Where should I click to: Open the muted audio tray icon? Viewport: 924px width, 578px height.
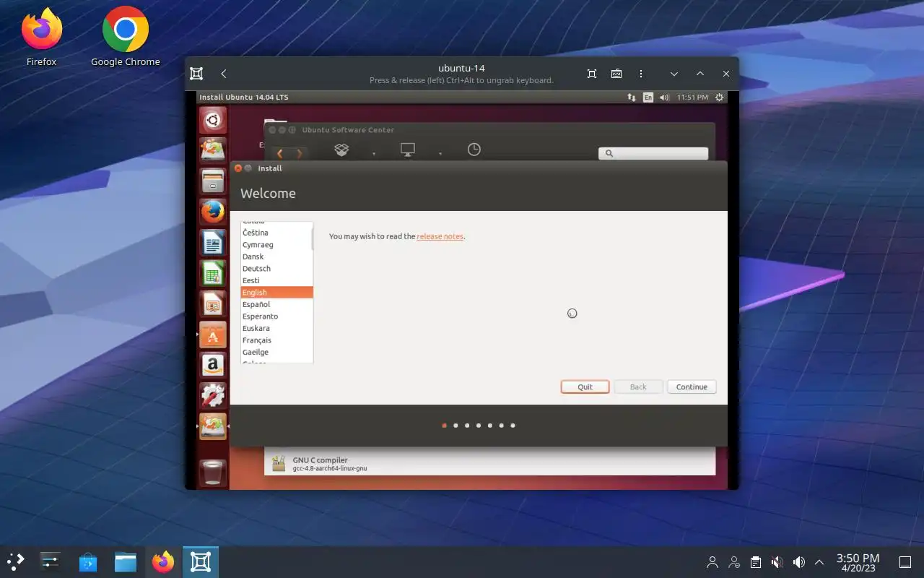[777, 562]
